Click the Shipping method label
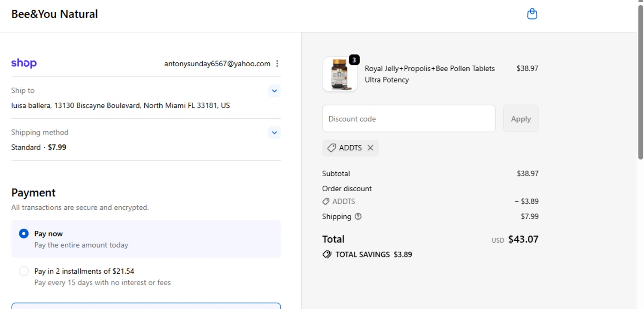The width and height of the screenshot is (644, 309). [x=40, y=132]
